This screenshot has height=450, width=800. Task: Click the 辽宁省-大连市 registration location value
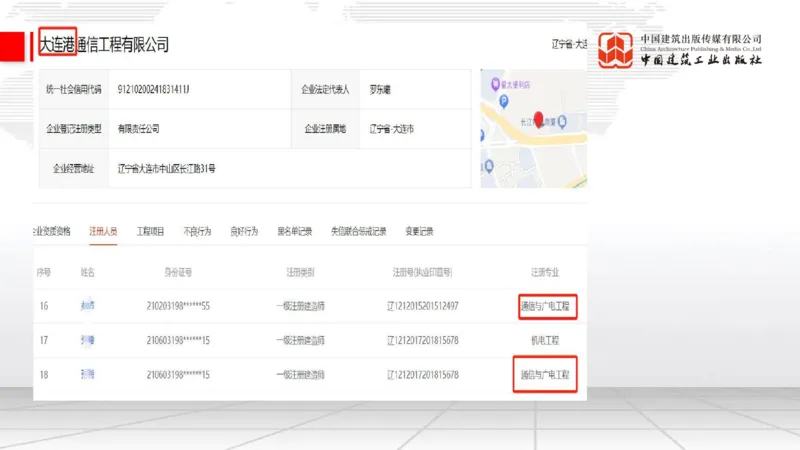[391, 129]
